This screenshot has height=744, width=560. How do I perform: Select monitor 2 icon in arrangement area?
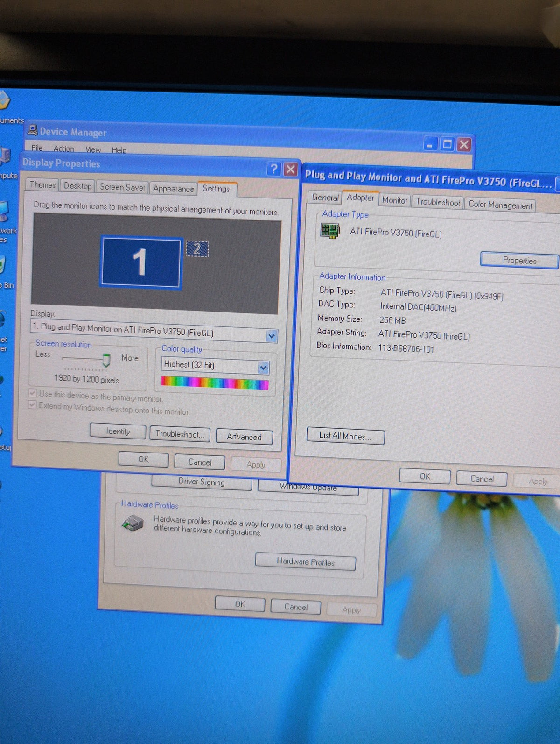(197, 249)
